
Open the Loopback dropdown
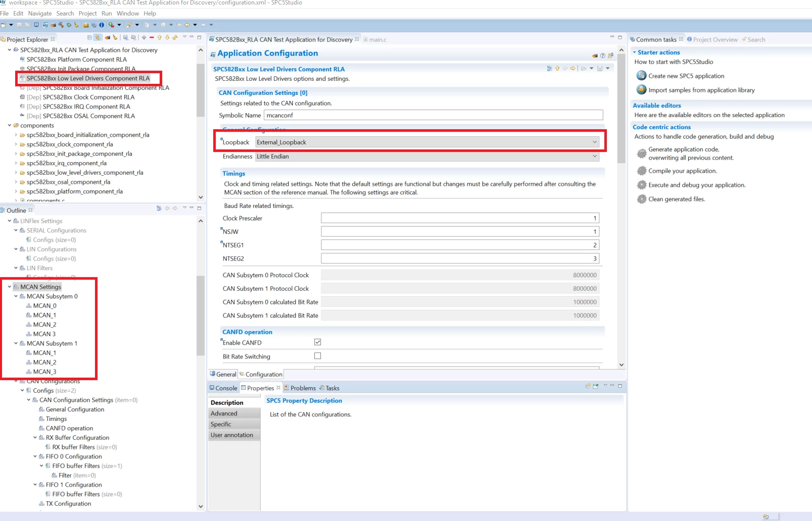click(x=427, y=142)
